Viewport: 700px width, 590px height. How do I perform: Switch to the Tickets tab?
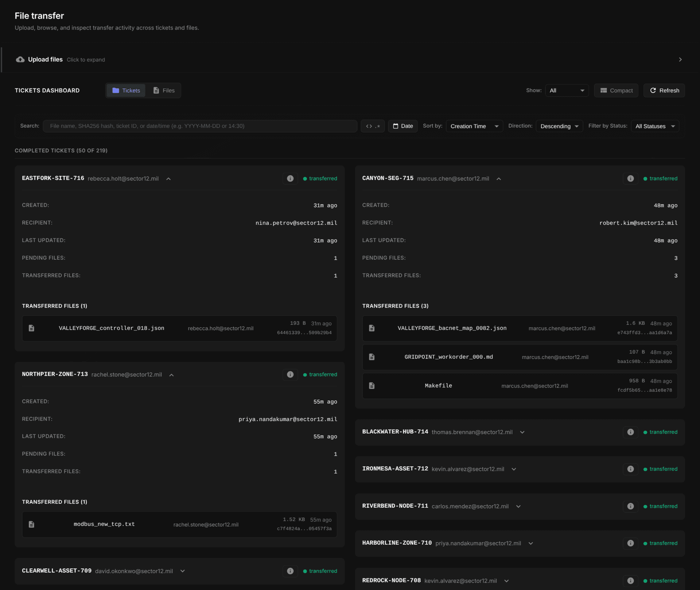(x=126, y=90)
